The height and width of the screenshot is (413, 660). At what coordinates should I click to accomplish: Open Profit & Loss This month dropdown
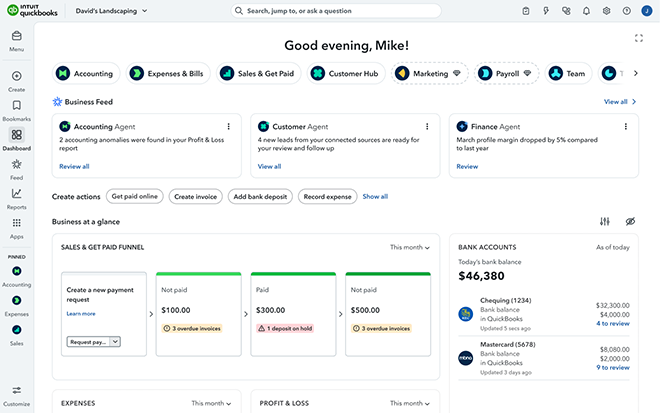tap(410, 403)
